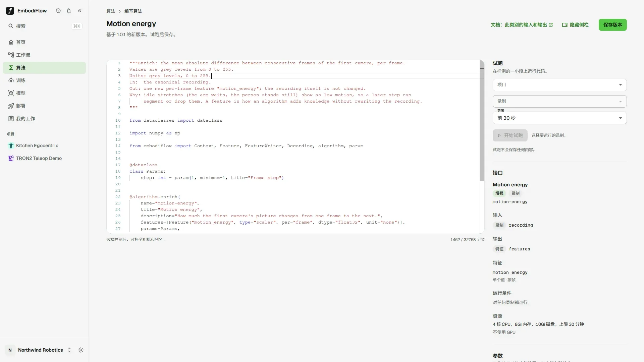The height and width of the screenshot is (362, 644).
Task: Expand the Northwind Robotics org switcher
Action: [69, 350]
